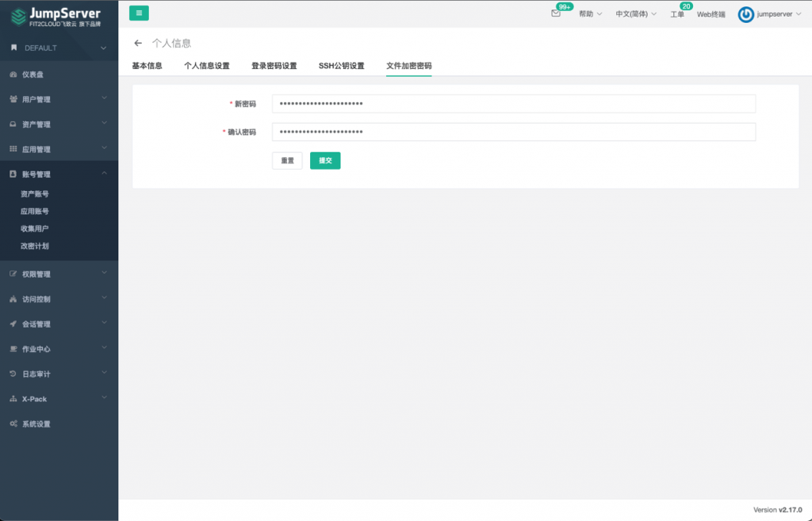Click the 仪表盘 dashboard icon
Screen dimensions: 812x521
tap(13, 75)
